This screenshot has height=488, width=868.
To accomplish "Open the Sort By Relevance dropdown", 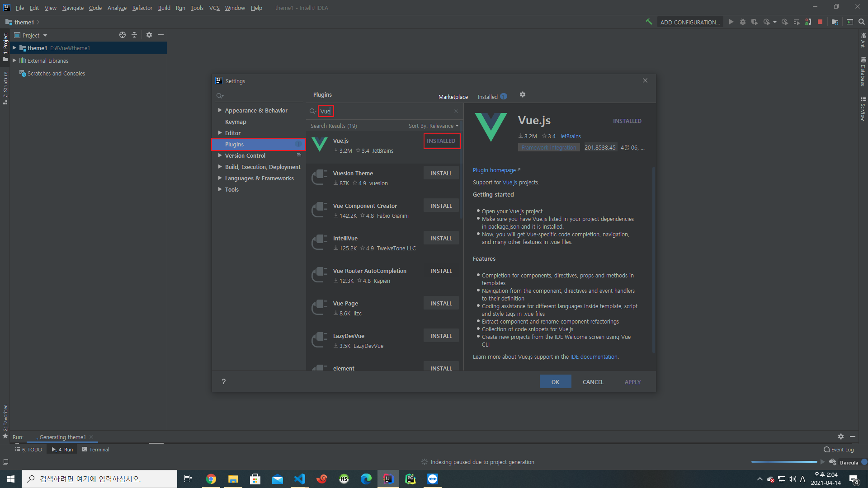I will (x=433, y=126).
